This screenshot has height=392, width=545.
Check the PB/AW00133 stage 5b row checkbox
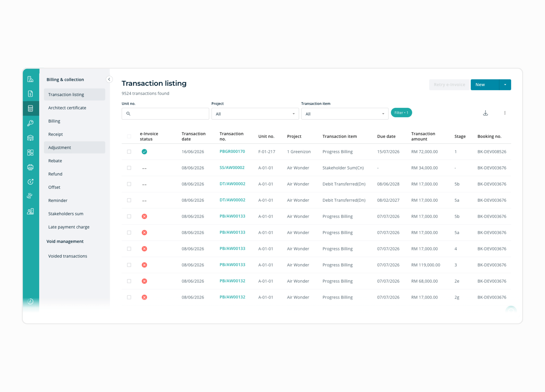[129, 216]
